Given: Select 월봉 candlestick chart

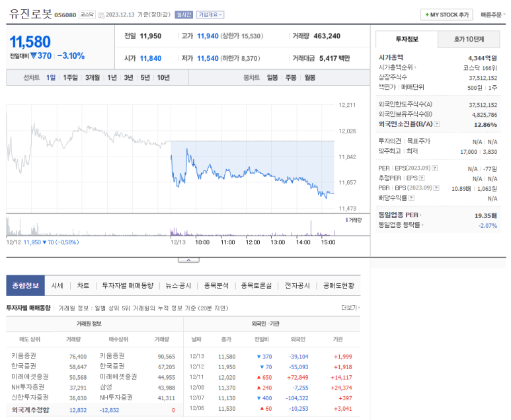Looking at the screenshot, I should pos(309,77).
